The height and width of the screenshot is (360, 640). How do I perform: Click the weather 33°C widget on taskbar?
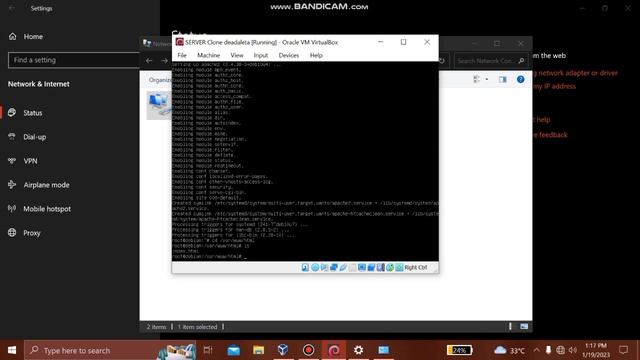pos(509,350)
